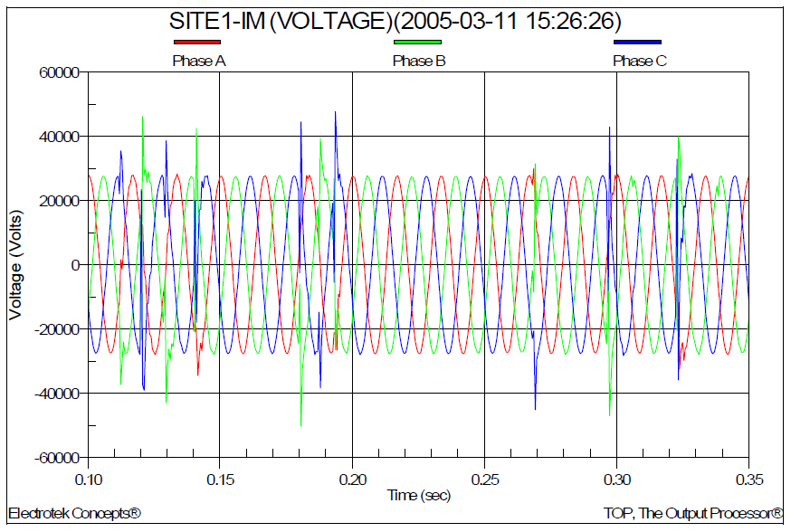Click the Electrotek Concepts footer text
Image resolution: width=791 pixels, height=532 pixels.
(x=74, y=514)
